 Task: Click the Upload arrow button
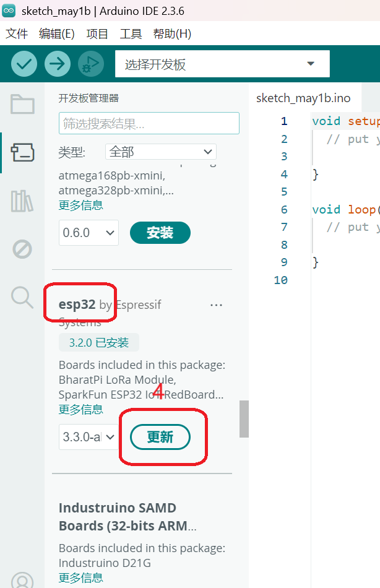[58, 64]
